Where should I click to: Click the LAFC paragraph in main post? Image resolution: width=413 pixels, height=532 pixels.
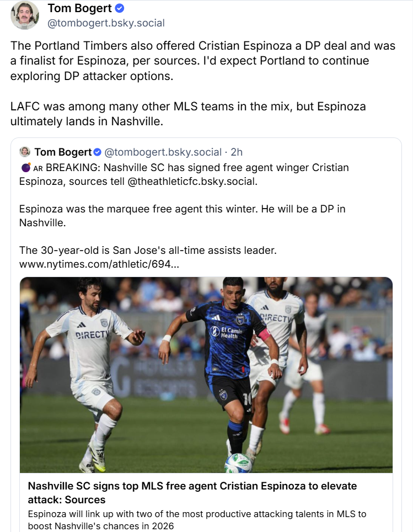pyautogui.click(x=188, y=114)
